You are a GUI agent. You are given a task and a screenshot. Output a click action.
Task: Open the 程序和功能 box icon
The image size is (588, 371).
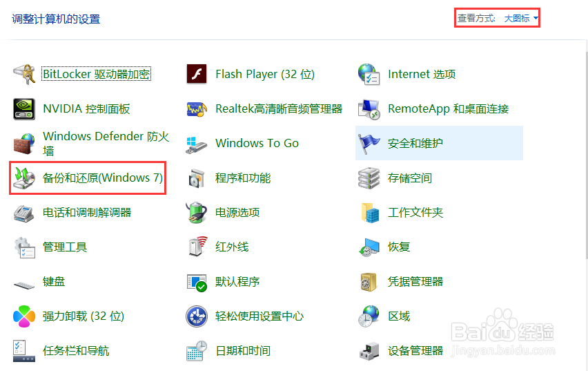click(x=197, y=178)
